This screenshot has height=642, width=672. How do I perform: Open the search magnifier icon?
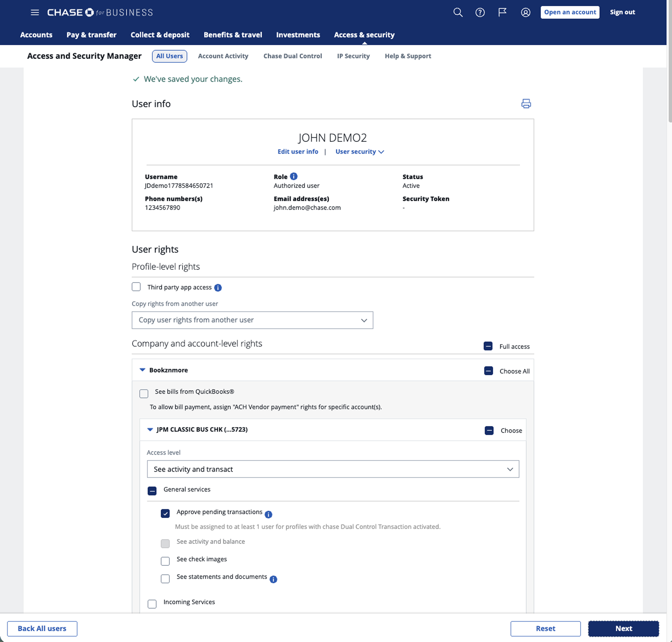click(x=458, y=13)
